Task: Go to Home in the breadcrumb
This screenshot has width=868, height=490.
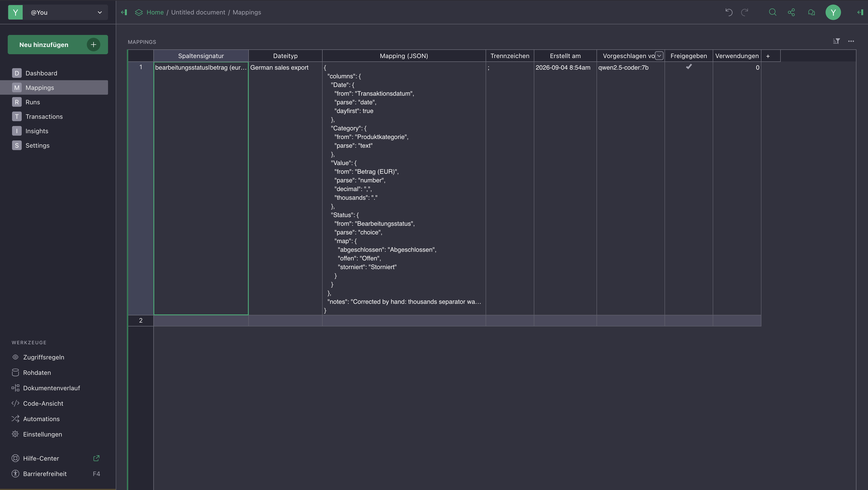Action: click(x=155, y=13)
